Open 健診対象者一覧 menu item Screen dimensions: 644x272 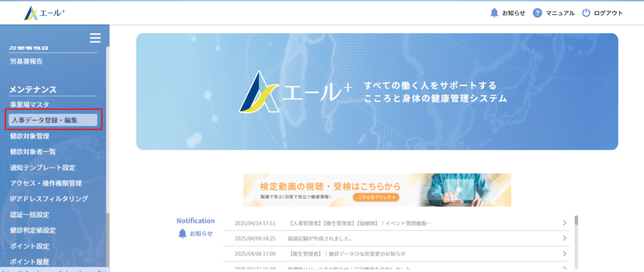33,152
